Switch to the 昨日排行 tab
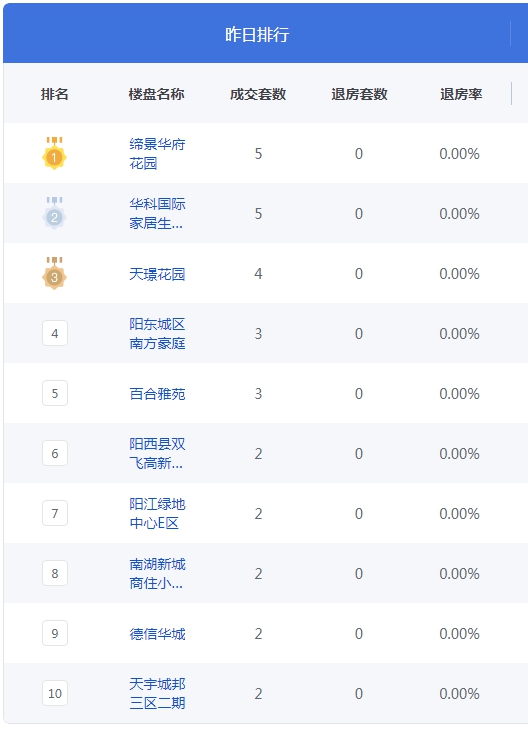Image resolution: width=528 pixels, height=732 pixels. click(257, 35)
